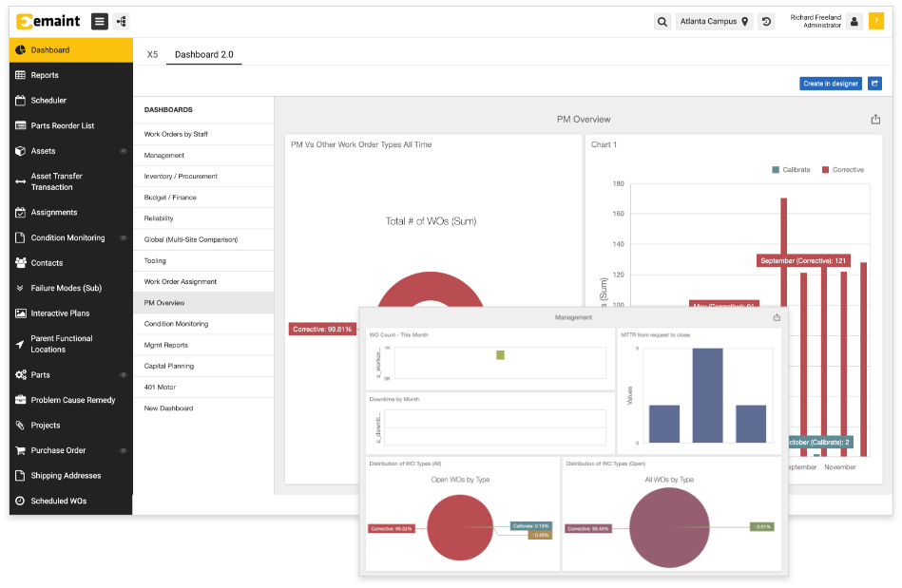
Task: Click the eMaint logo
Action: (48, 21)
